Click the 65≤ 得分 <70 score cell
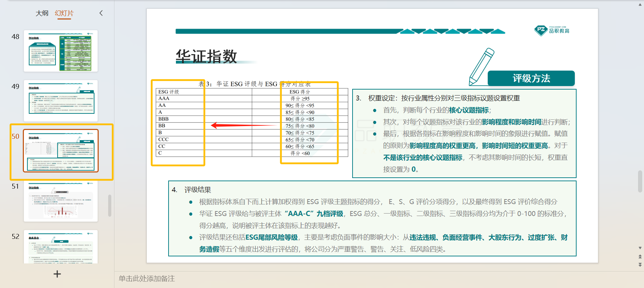 point(300,139)
